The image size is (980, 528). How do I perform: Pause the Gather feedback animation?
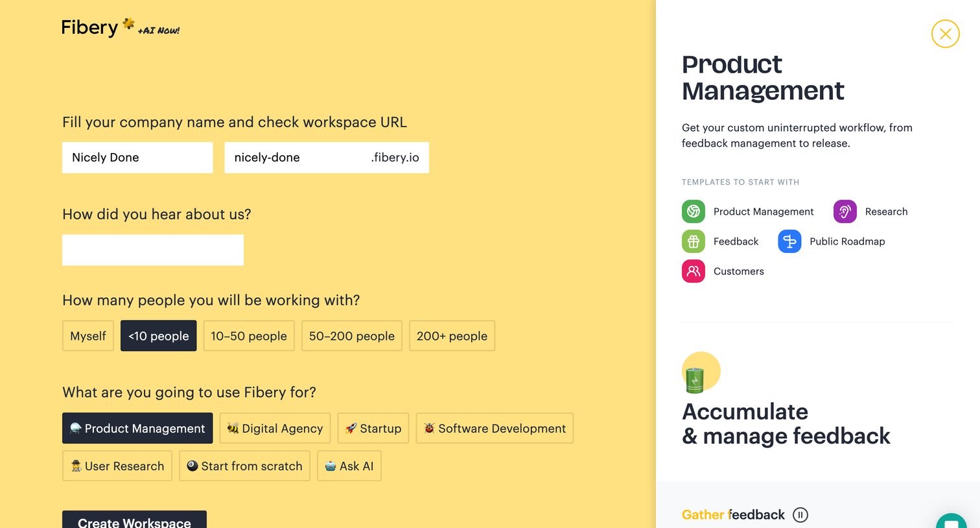800,515
